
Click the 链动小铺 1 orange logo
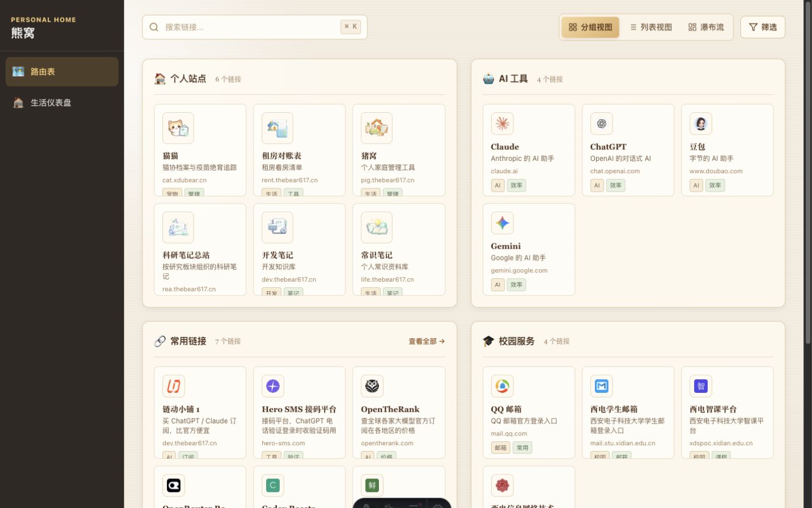[173, 386]
